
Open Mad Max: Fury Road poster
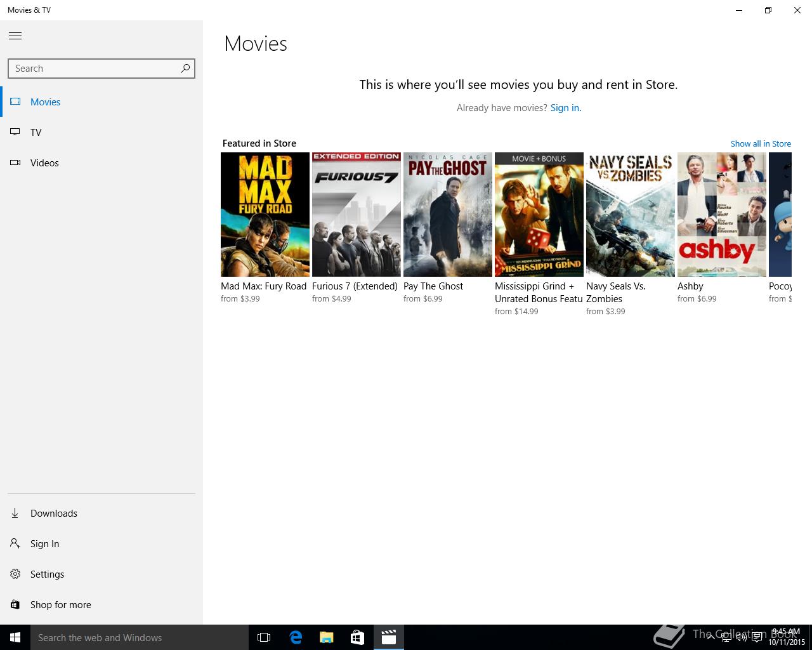(x=265, y=215)
